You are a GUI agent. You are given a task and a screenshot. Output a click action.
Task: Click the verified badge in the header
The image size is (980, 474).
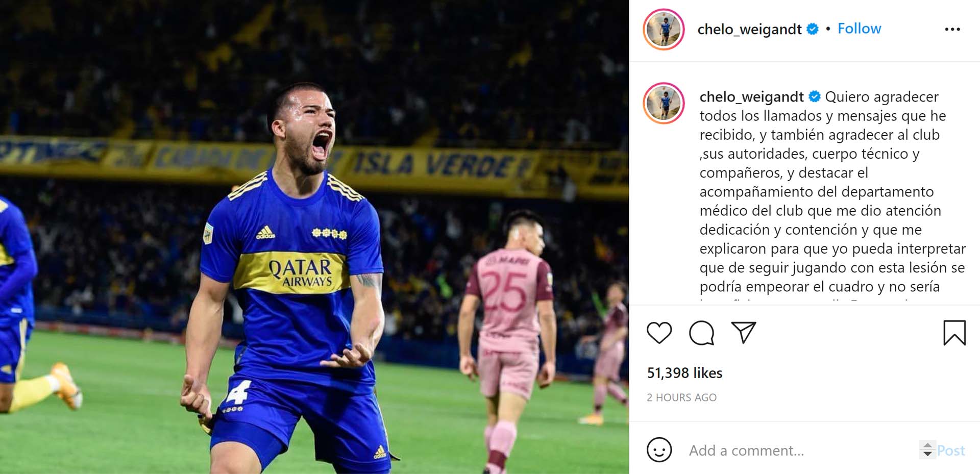click(813, 29)
